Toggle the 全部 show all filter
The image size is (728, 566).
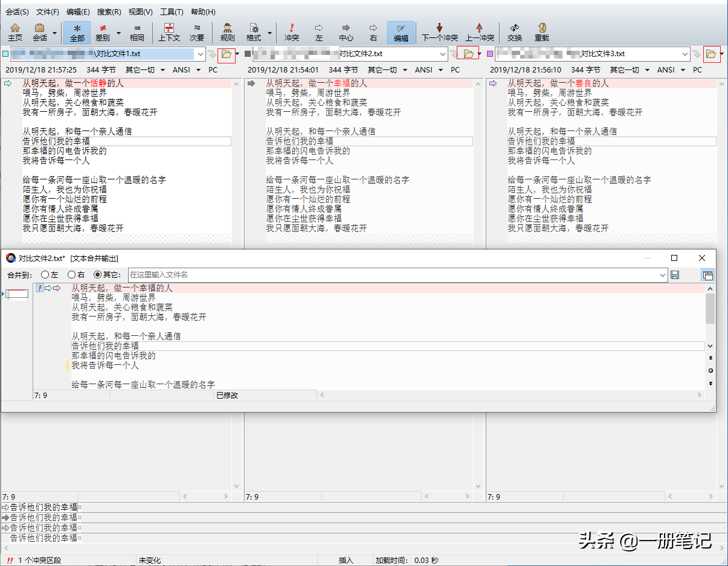77,32
